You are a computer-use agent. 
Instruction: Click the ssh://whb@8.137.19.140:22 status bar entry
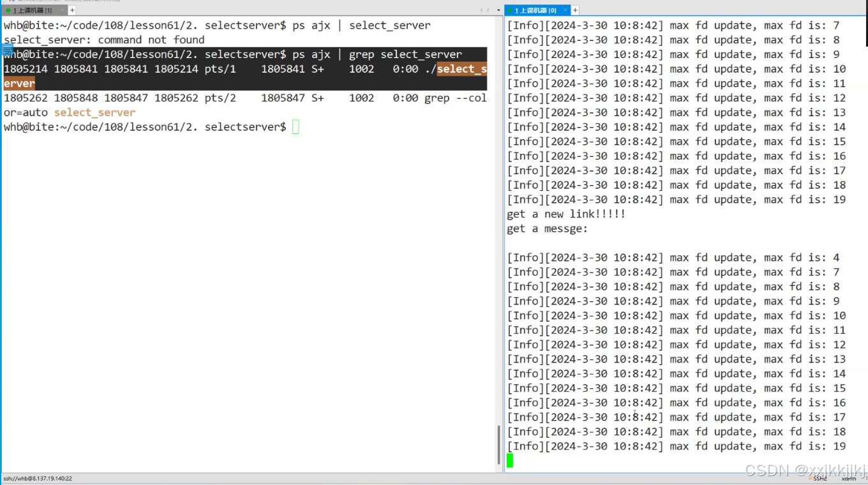point(38,479)
